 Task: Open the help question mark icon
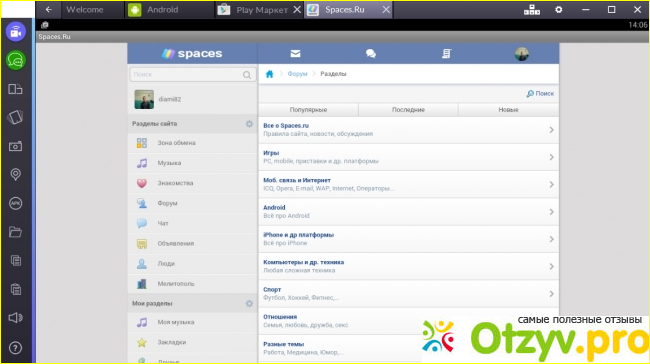pos(15,348)
